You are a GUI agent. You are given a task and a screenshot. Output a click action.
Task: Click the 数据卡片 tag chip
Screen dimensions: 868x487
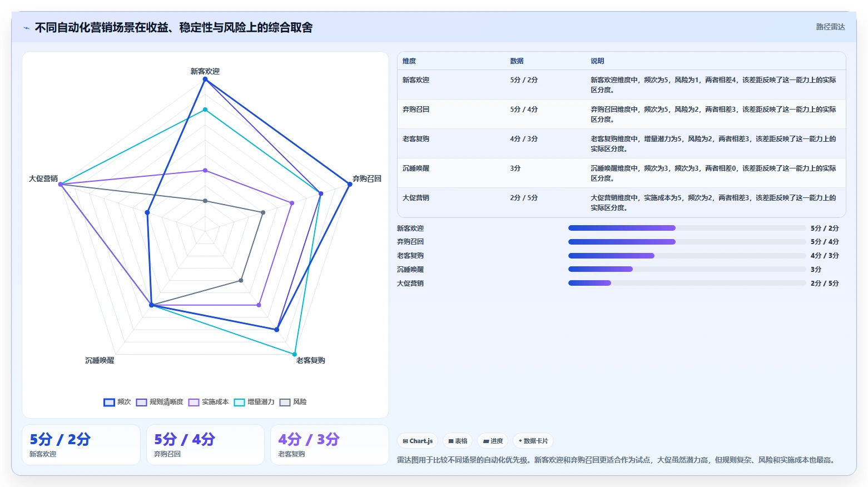click(x=533, y=441)
